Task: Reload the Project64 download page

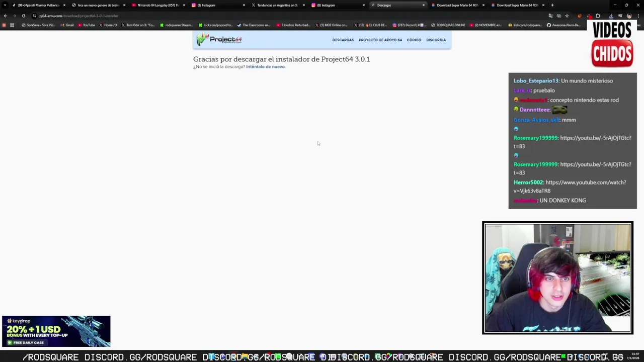Action: click(x=23, y=16)
